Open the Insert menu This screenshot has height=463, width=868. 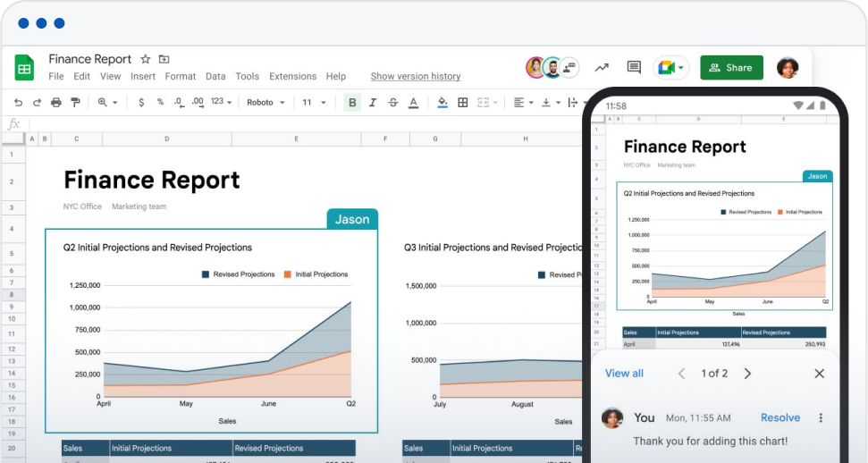click(143, 77)
